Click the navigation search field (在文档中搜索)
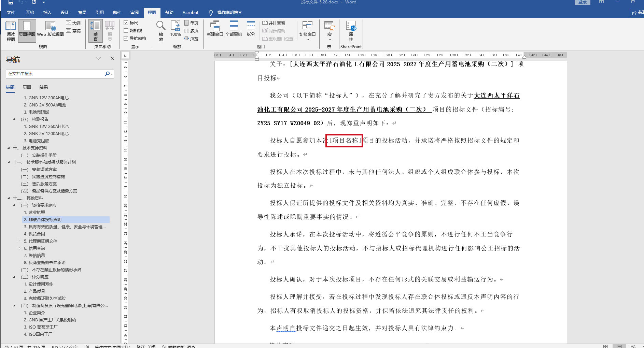 pos(56,74)
